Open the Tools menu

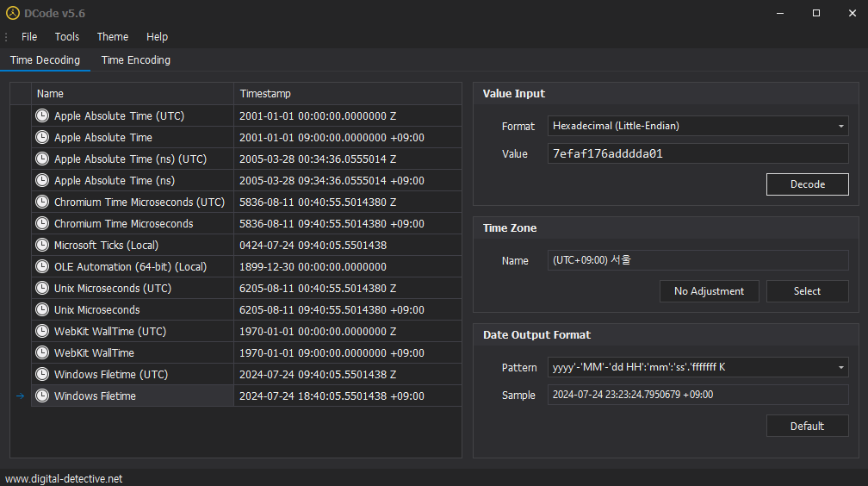tap(67, 36)
